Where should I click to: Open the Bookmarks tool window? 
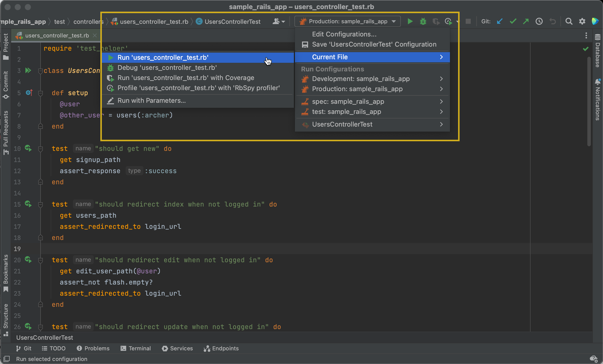[x=6, y=273]
